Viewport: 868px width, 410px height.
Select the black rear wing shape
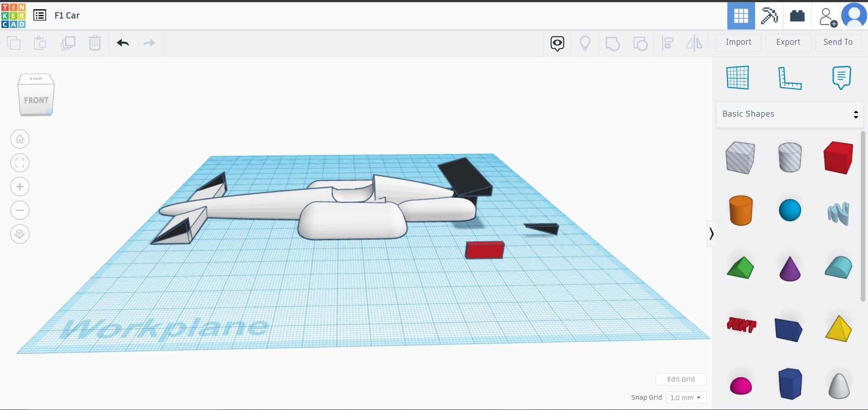coord(465,177)
